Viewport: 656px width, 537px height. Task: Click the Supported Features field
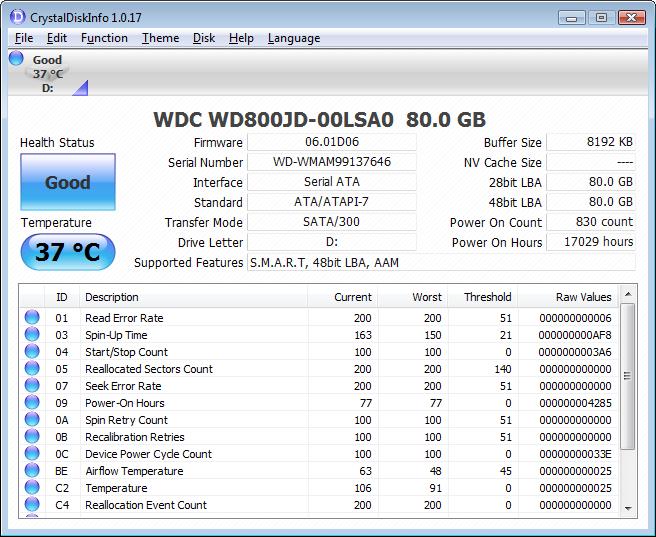(441, 263)
